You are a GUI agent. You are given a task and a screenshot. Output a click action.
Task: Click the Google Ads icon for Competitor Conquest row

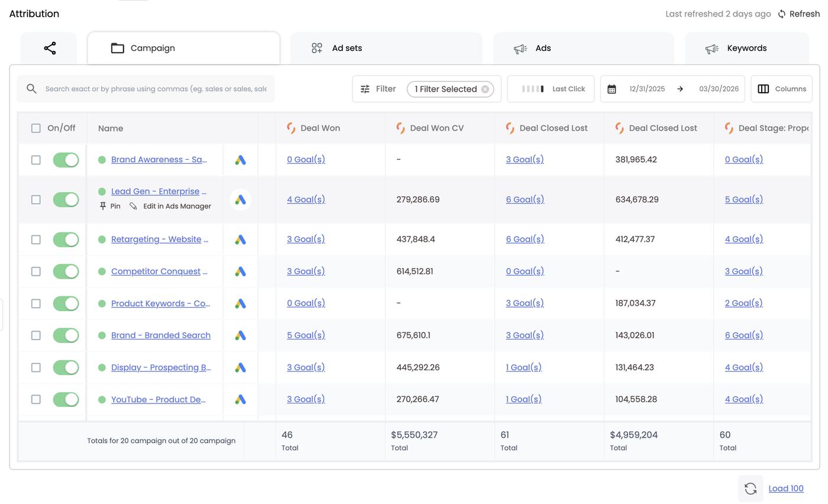pyautogui.click(x=240, y=272)
